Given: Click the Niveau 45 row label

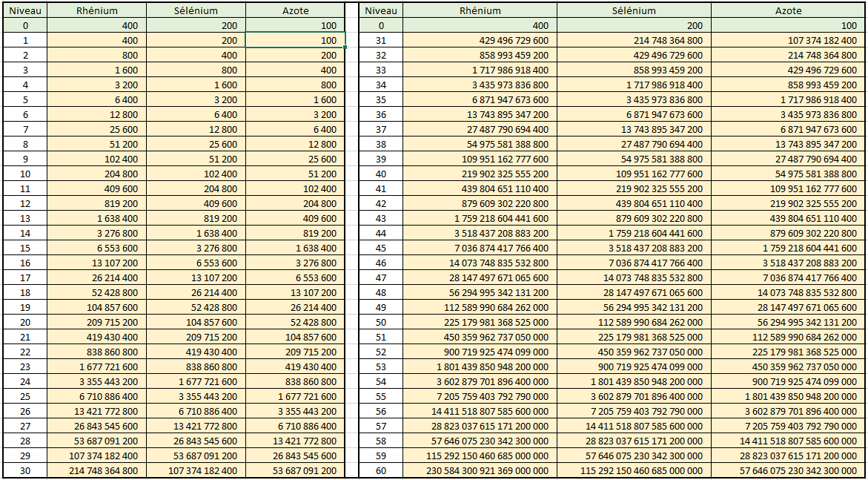Looking at the screenshot, I should [381, 248].
